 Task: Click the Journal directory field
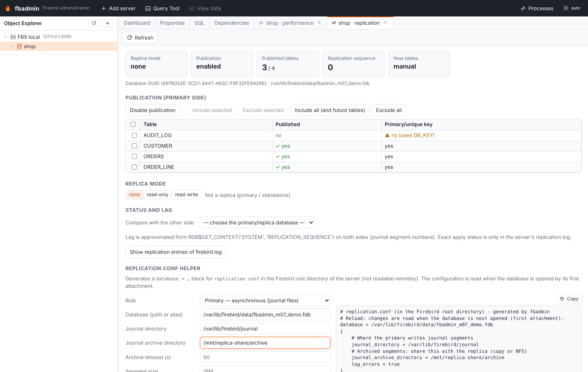point(265,329)
